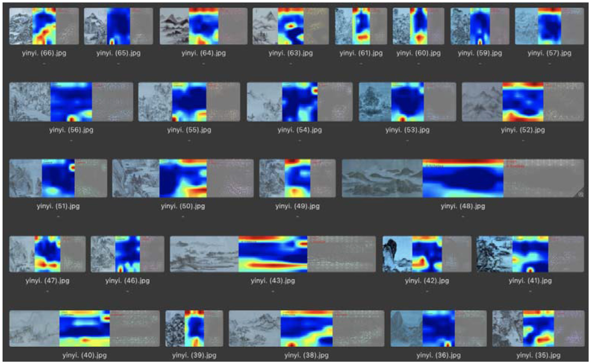Screen dimensions: 591x364
Task: Select the yinyi. (35).jpg thumbnail
Action: [x=538, y=328]
